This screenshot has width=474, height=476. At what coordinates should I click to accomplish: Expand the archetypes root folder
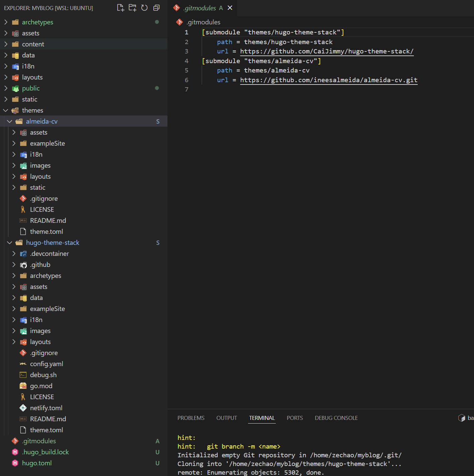(6, 22)
